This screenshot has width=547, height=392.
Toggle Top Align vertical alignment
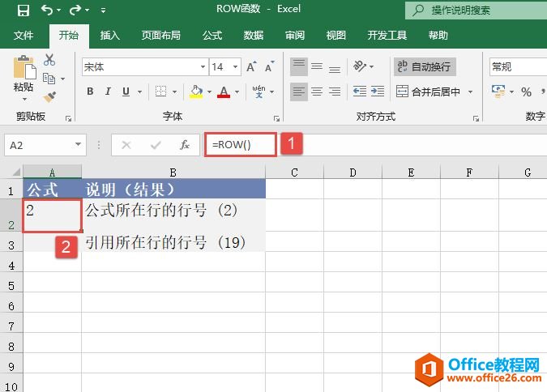pos(299,66)
